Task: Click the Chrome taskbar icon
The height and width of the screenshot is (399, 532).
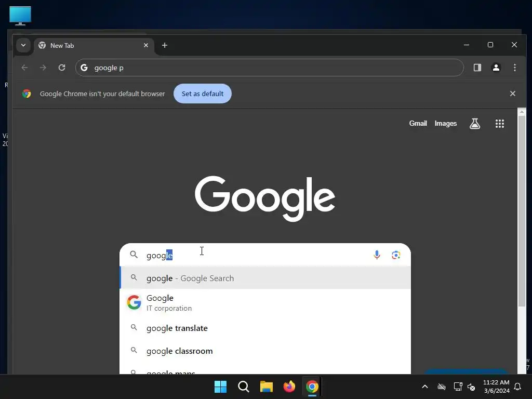Action: [312, 387]
